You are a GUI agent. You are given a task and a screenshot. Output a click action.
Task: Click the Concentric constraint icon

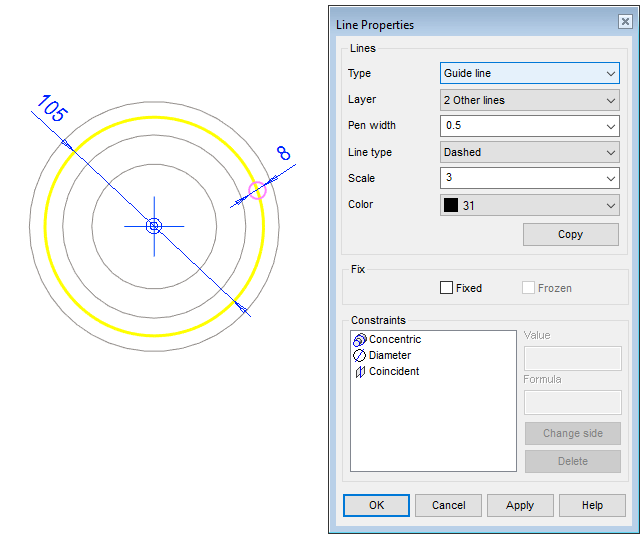click(360, 340)
